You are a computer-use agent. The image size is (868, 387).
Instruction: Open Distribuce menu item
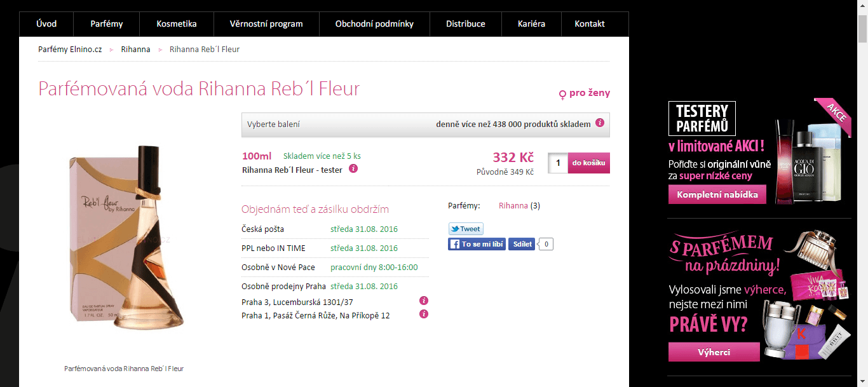click(x=466, y=24)
